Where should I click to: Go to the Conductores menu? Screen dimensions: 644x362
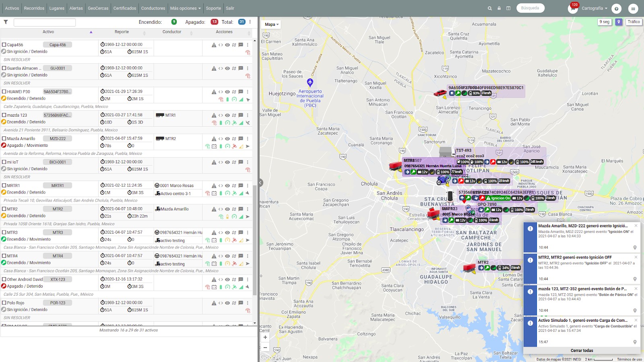153,8
